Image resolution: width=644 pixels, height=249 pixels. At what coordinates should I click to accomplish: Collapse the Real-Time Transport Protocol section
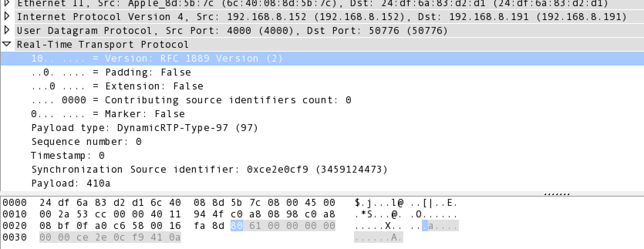tap(7, 44)
